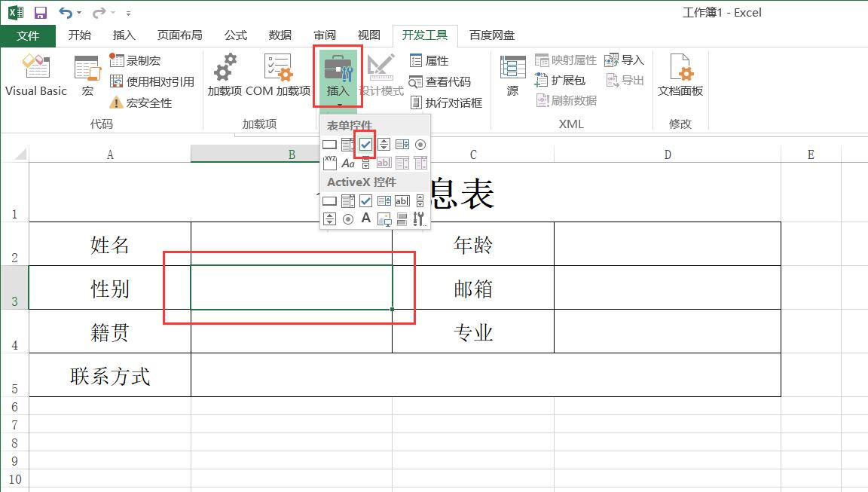Viewport: 868px width, 492px height.
Task: Insert a form control Spin Button
Action: 384,145
